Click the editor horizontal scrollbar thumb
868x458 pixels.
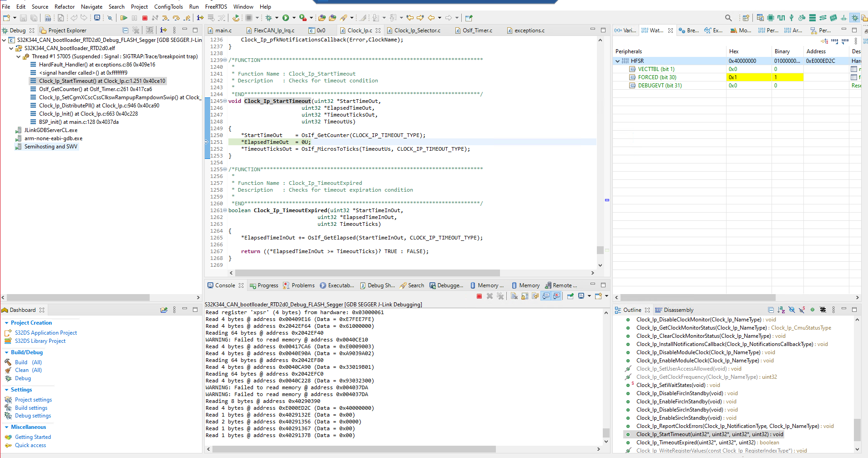368,273
